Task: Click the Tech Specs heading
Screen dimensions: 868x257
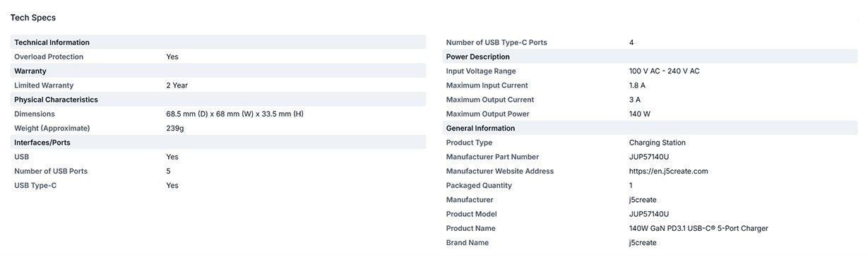Action: pyautogui.click(x=33, y=17)
